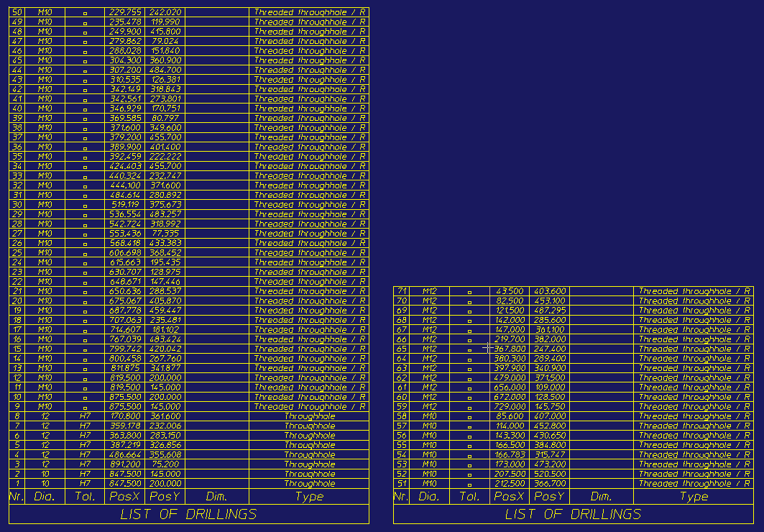
Task: Select the square symbol beside hole 22
Action: tap(84, 281)
